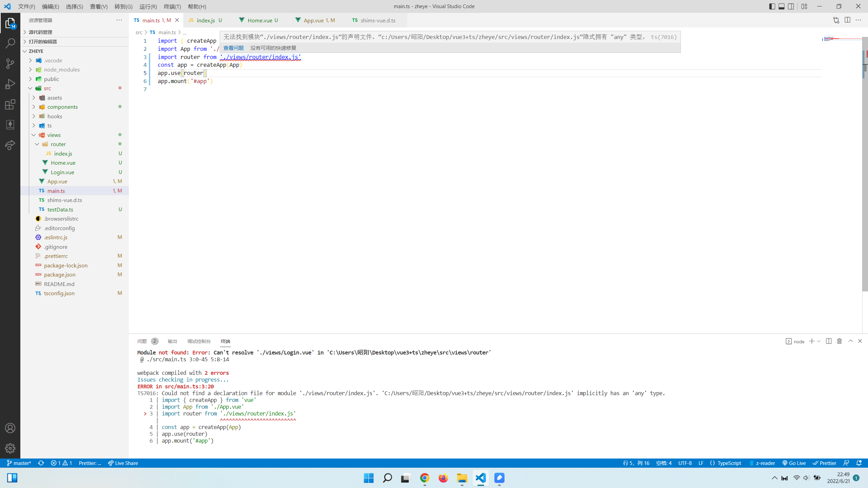
Task: Click the 查看问题 link in hover
Action: (234, 48)
